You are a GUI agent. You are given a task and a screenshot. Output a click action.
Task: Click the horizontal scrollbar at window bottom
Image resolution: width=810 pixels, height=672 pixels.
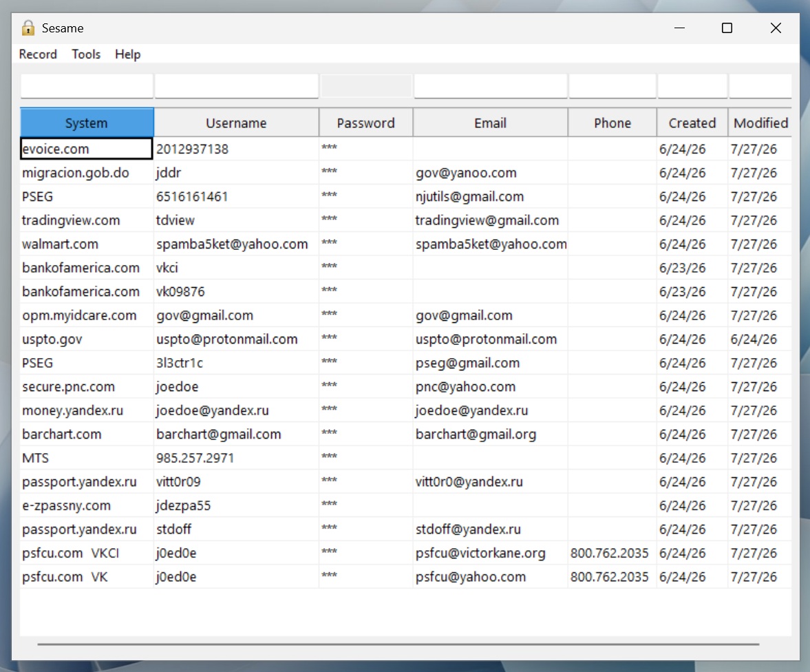pos(398,644)
